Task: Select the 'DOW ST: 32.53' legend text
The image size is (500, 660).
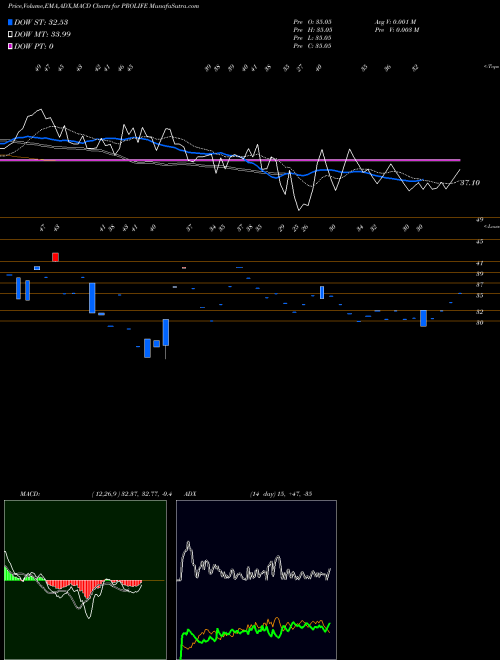Action: (x=41, y=22)
